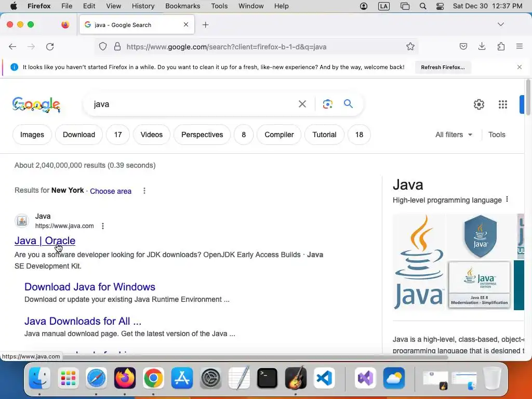532x399 pixels.
Task: Click the Choose area link
Action: pos(110,191)
